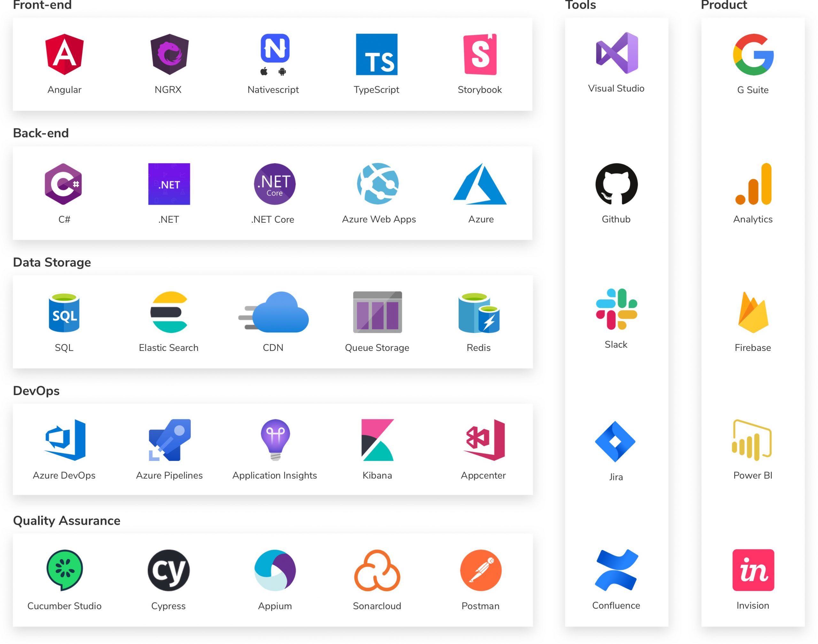Click the Quality Assurance section heading
The image size is (818, 644).
pyautogui.click(x=66, y=521)
